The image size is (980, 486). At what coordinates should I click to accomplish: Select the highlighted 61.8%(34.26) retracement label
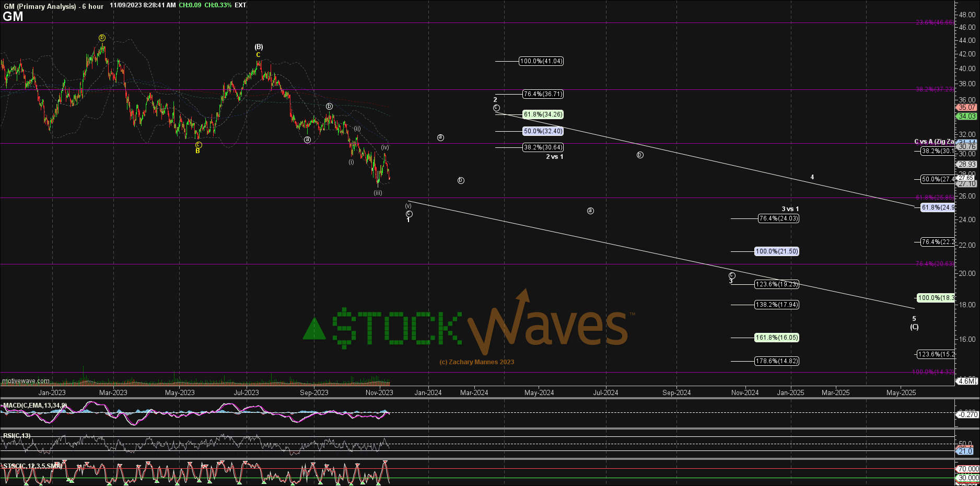click(543, 114)
